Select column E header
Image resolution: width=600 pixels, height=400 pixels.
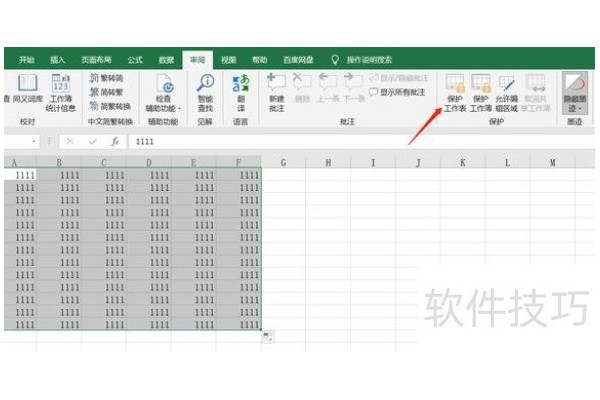point(194,163)
